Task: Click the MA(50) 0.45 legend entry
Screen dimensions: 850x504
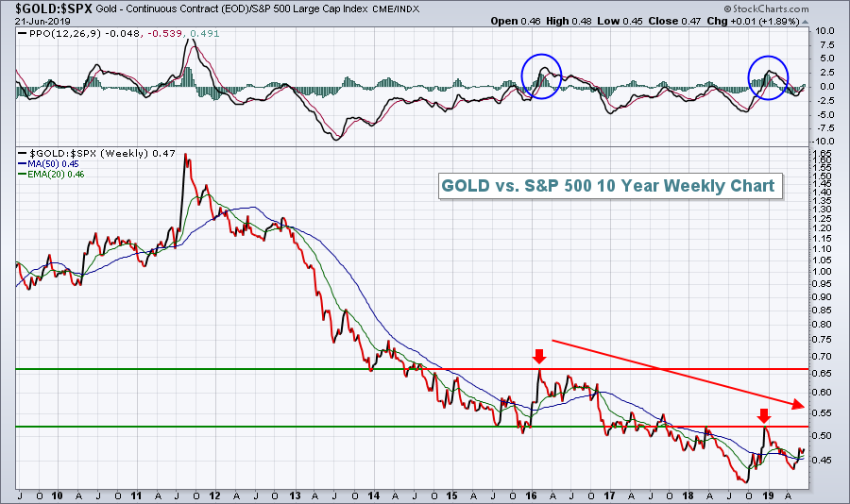Action: click(48, 163)
